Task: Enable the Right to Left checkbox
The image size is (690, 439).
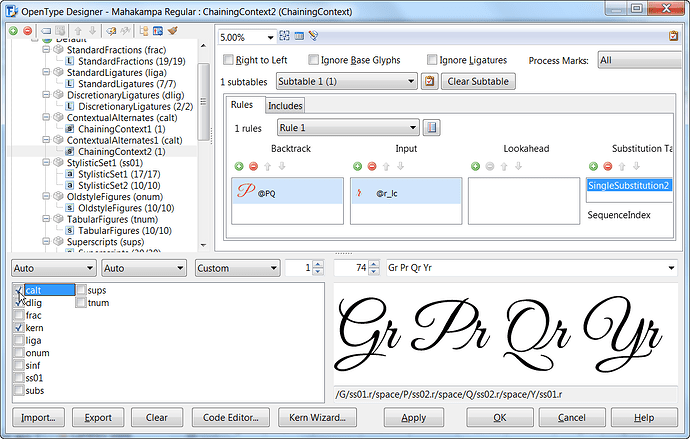Action: pyautogui.click(x=229, y=60)
